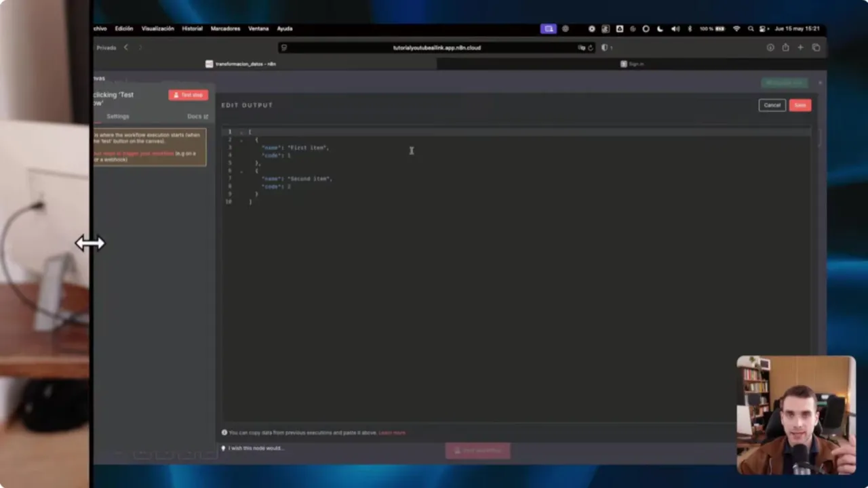Click the Privada label in Safari toolbar
The width and height of the screenshot is (868, 488).
click(x=106, y=47)
